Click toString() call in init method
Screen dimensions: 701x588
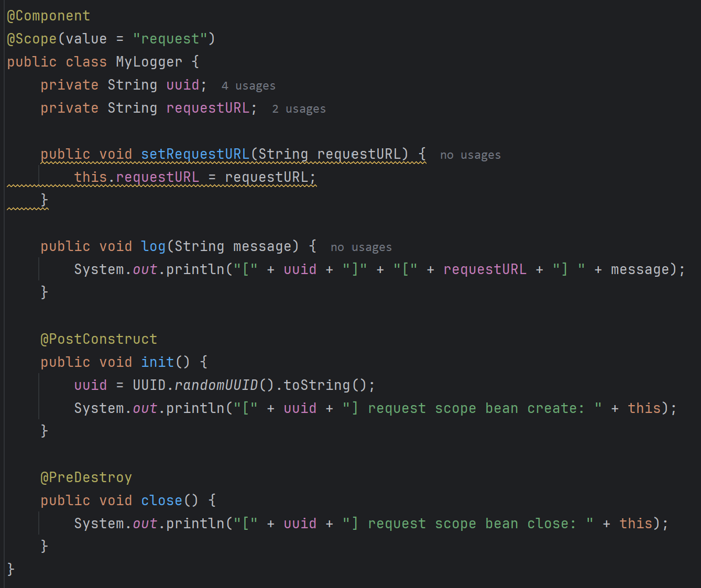click(x=325, y=385)
